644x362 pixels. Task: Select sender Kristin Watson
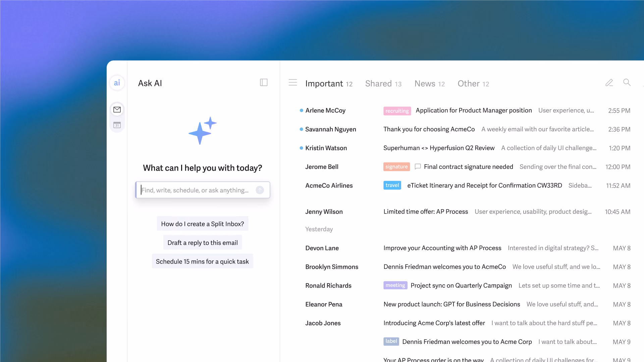[x=326, y=148]
